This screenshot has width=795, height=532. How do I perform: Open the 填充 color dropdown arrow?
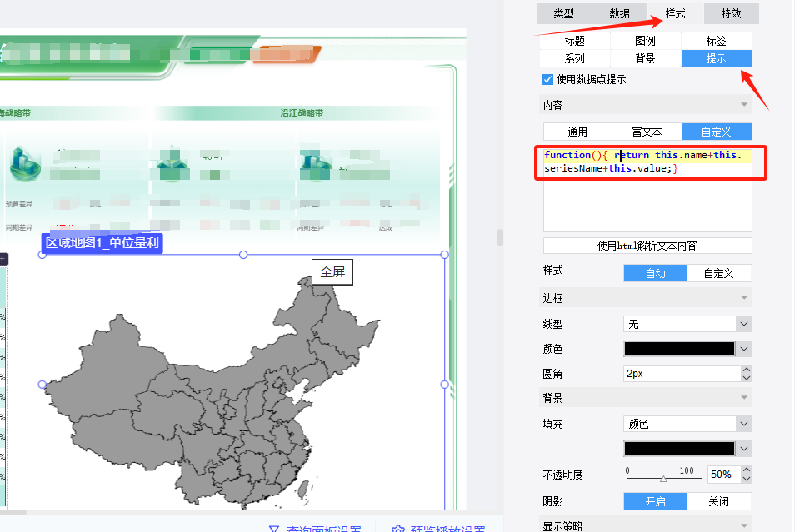point(744,449)
